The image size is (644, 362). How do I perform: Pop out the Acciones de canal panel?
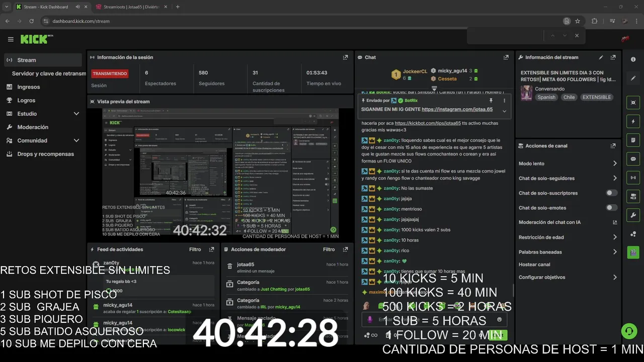point(613,146)
